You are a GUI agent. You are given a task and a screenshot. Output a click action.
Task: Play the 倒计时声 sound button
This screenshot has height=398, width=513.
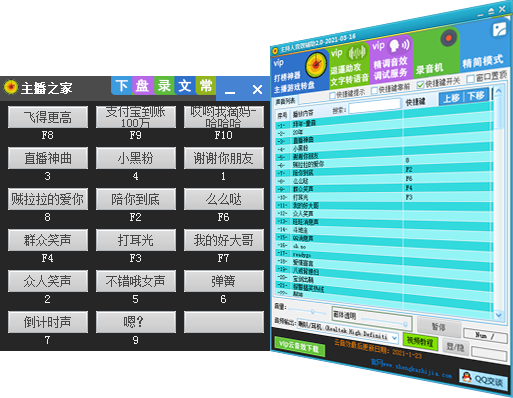(x=48, y=322)
